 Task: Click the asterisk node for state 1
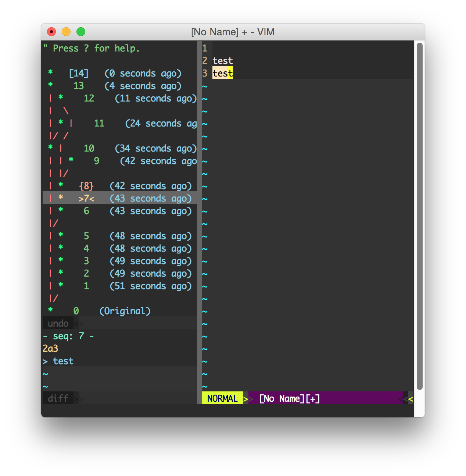coord(61,286)
